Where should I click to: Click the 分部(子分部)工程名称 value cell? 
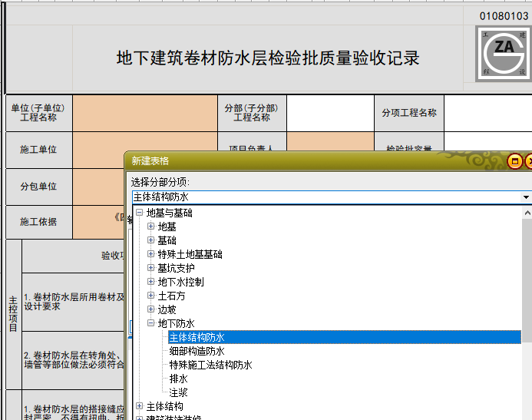[329, 113]
